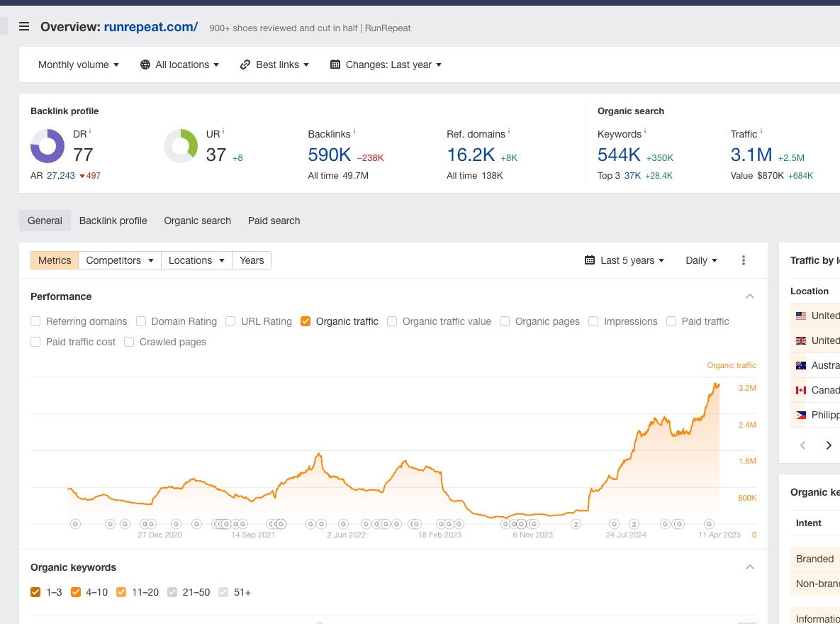Image resolution: width=840 pixels, height=624 pixels.
Task: Click a G Google-update marker on the chart
Action: 76,524
